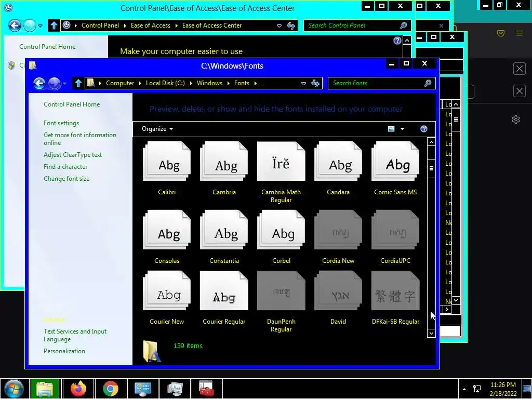Open Google Chrome from the taskbar
This screenshot has height=399, width=532.
110,389
